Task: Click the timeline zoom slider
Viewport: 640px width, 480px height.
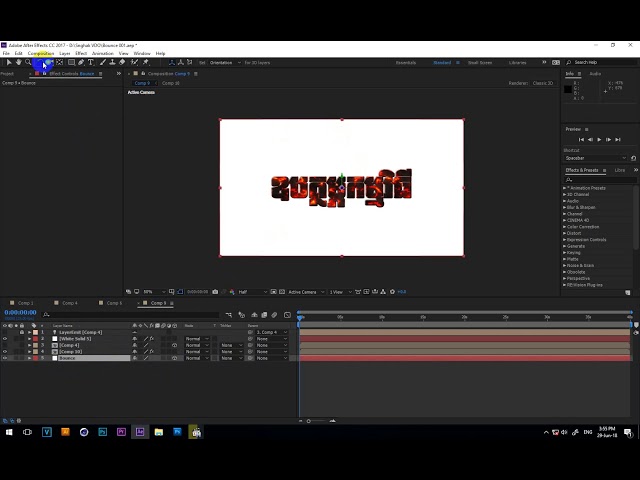Action: pos(317,421)
